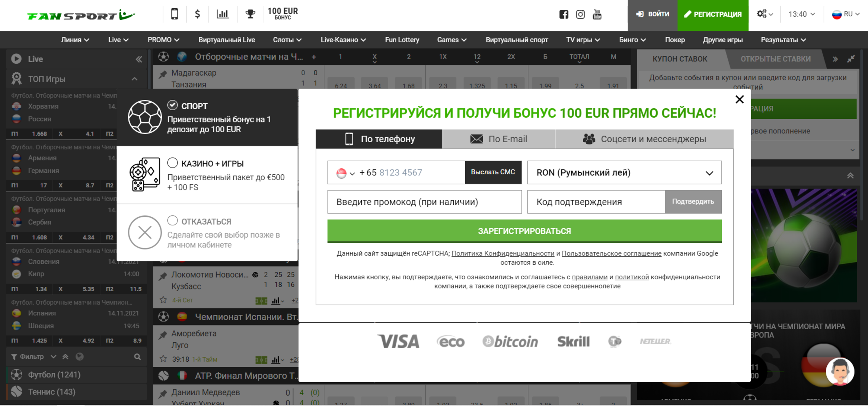868x406 pixels.
Task: Open the statistics bar chart icon
Action: coord(223,14)
